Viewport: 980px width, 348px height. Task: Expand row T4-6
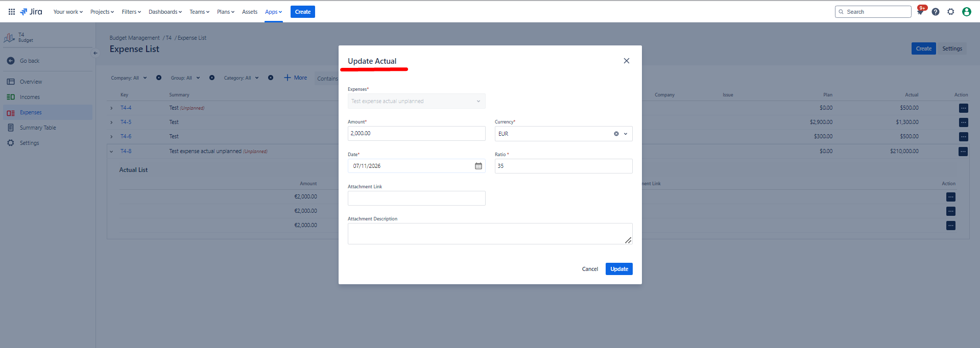tap(111, 137)
